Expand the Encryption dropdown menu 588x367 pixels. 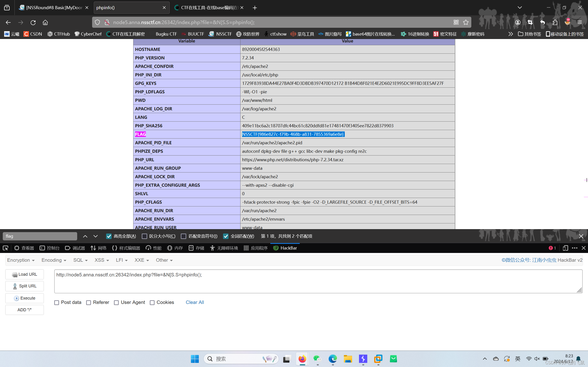click(21, 260)
